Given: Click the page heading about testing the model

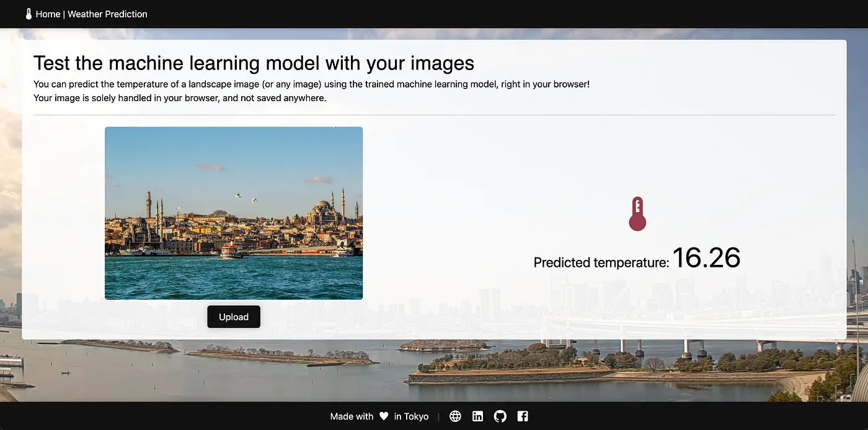Looking at the screenshot, I should click(x=254, y=63).
